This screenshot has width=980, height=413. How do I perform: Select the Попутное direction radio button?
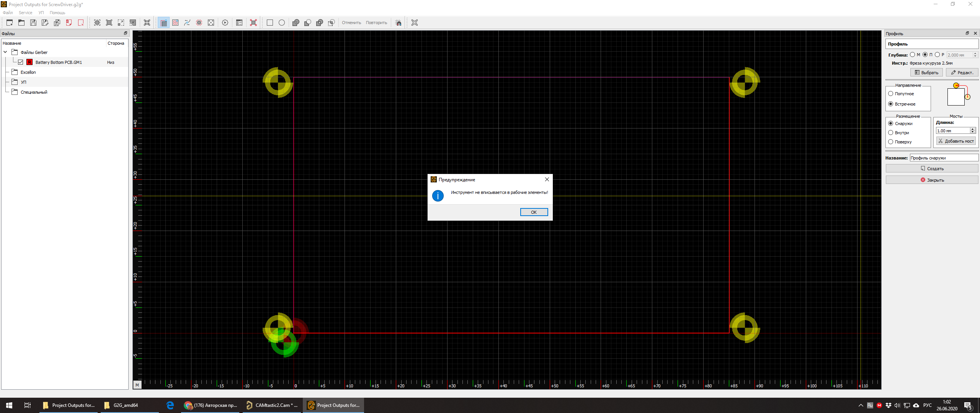coord(891,94)
